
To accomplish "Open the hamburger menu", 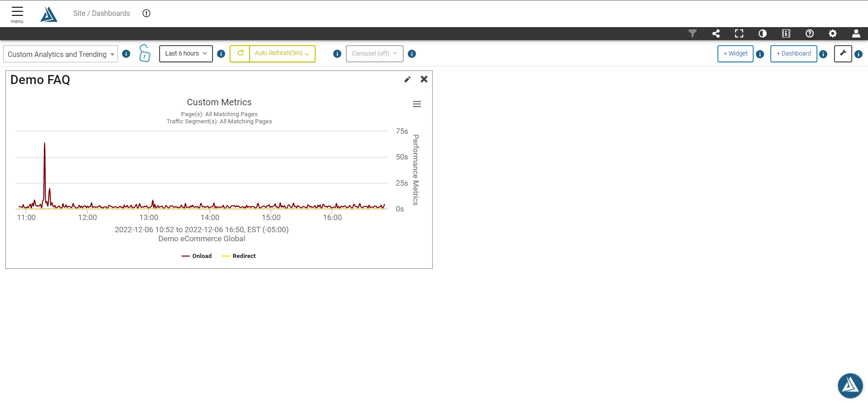I will (17, 14).
